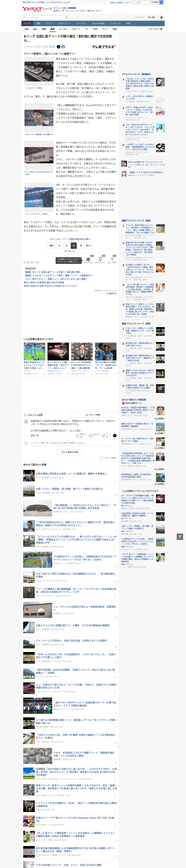Open article J2首位奪取に熱気高まる長崎 ピースタ開業1年
Viewport: 186px width, 868px height.
click(71, 474)
